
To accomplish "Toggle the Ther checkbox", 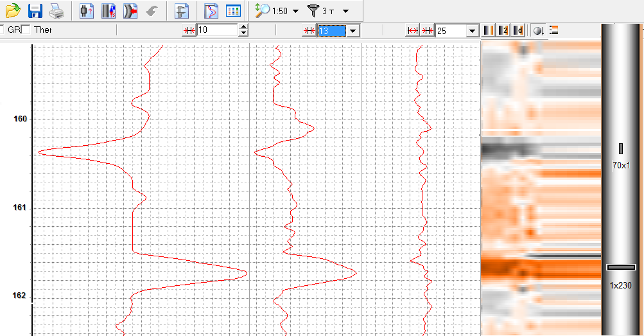I will tap(26, 30).
